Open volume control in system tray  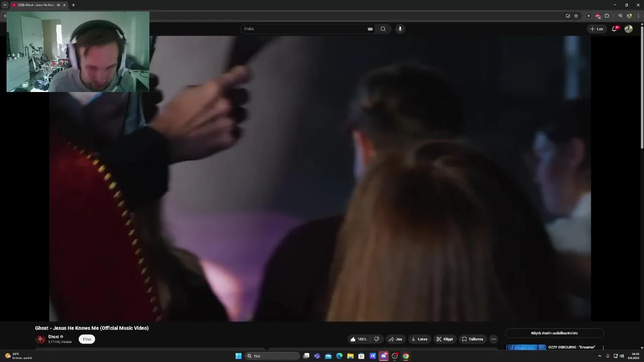point(622,356)
